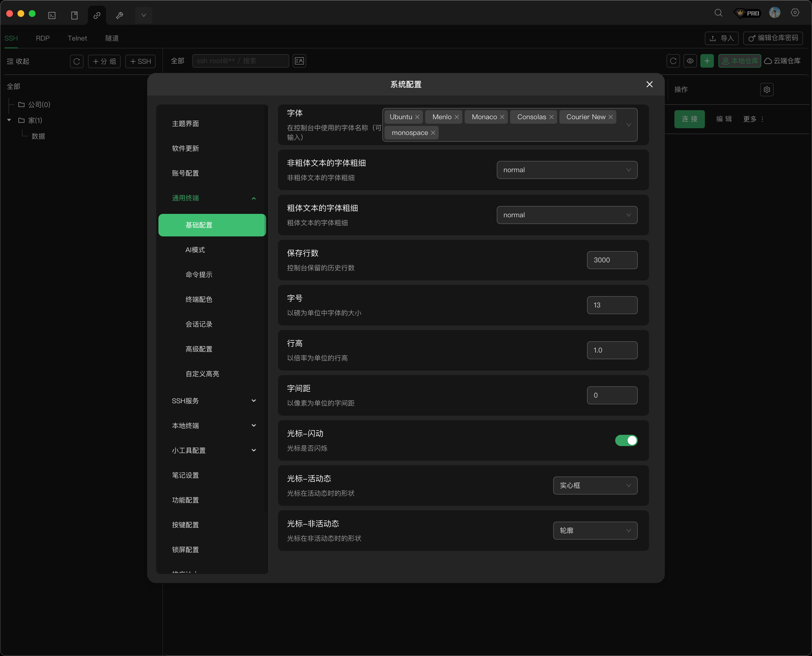Viewport: 812px width, 656px height.
Task: Switch to the RDP tab
Action: (x=43, y=38)
